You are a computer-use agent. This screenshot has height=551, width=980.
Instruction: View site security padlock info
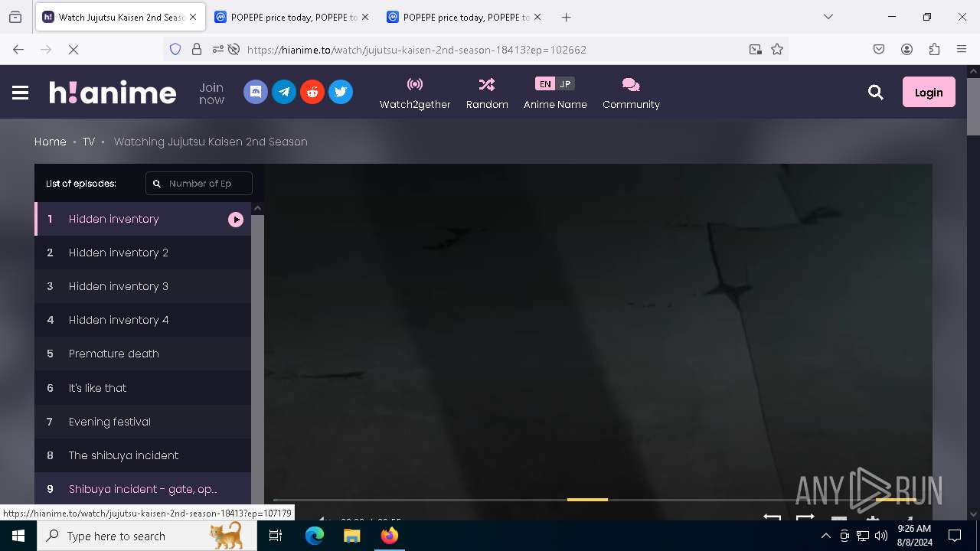point(197,49)
